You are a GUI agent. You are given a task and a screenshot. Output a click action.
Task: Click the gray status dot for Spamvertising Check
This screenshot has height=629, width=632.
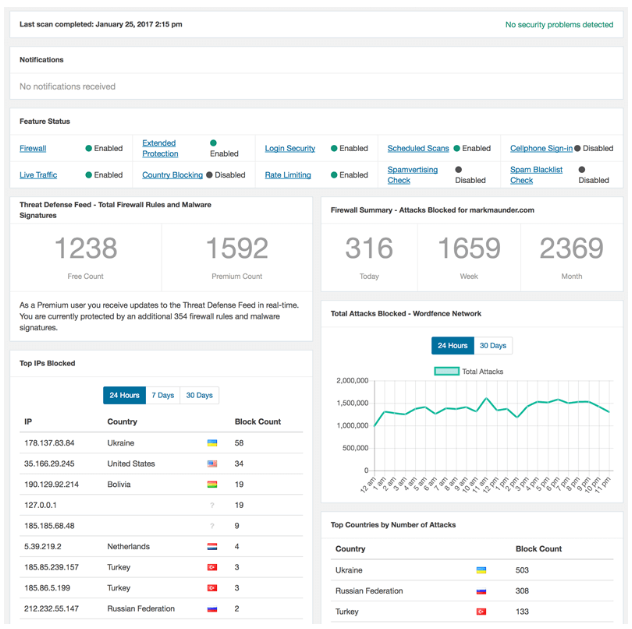click(458, 169)
